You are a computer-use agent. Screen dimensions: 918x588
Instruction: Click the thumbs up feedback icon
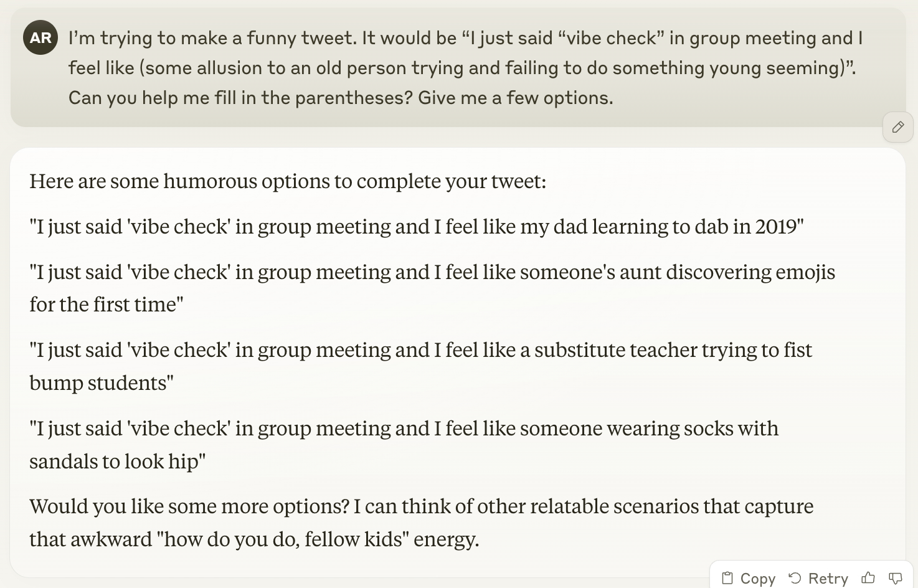tap(868, 578)
